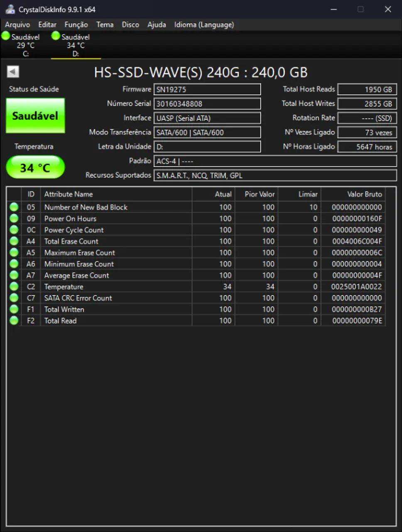Click the Letra da Unidade field D:
Image resolution: width=402 pixels, height=532 pixels.
point(207,147)
